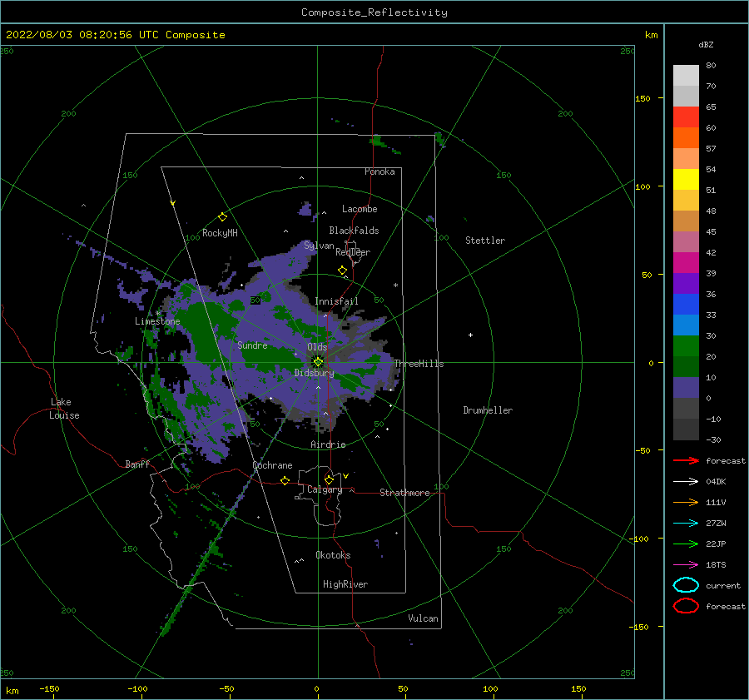Viewport: 749px width, 700px height.
Task: Click the current legend label
Action: point(723,585)
